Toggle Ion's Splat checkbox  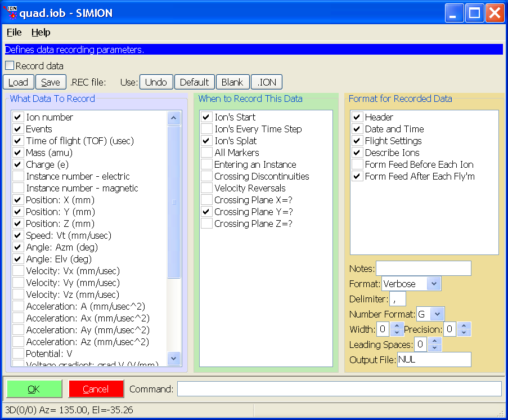206,141
